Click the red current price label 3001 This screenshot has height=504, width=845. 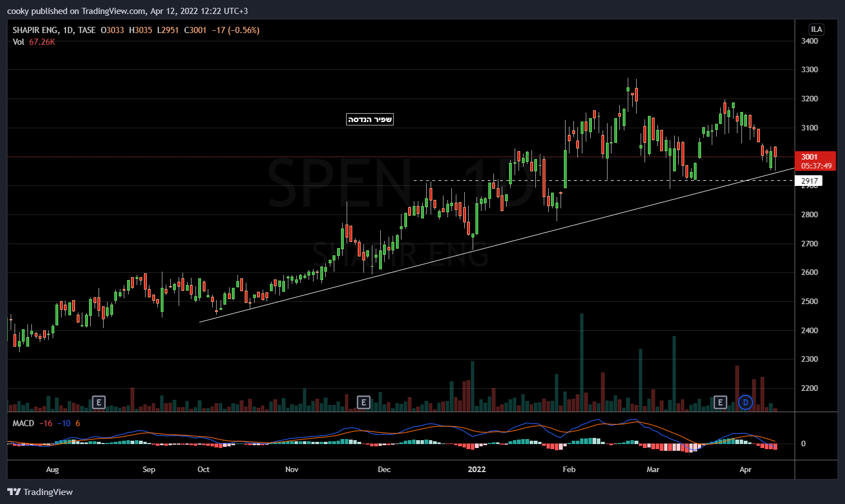[815, 161]
